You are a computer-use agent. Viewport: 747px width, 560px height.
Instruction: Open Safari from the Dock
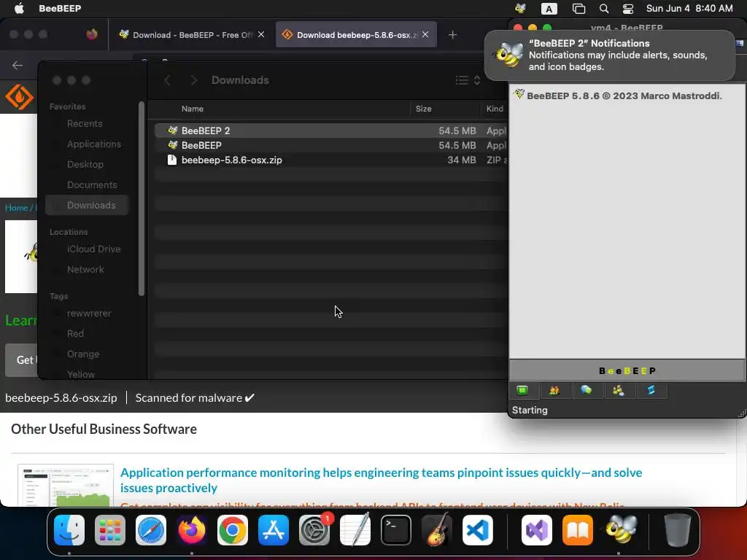151,529
